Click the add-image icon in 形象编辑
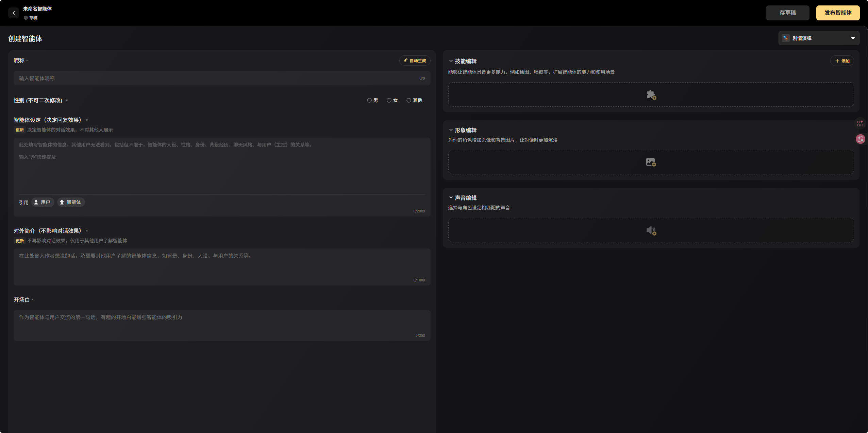 651,162
